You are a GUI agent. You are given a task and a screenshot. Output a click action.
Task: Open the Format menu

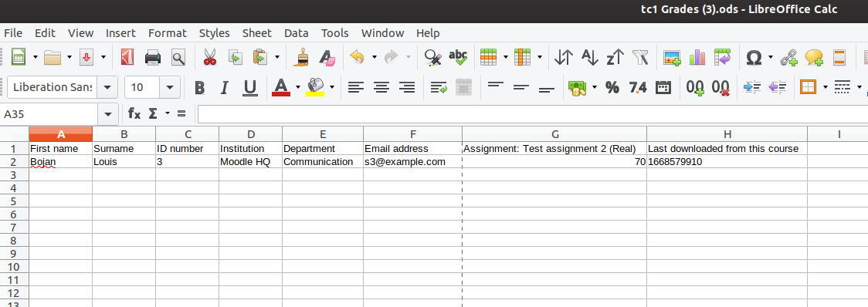click(168, 33)
